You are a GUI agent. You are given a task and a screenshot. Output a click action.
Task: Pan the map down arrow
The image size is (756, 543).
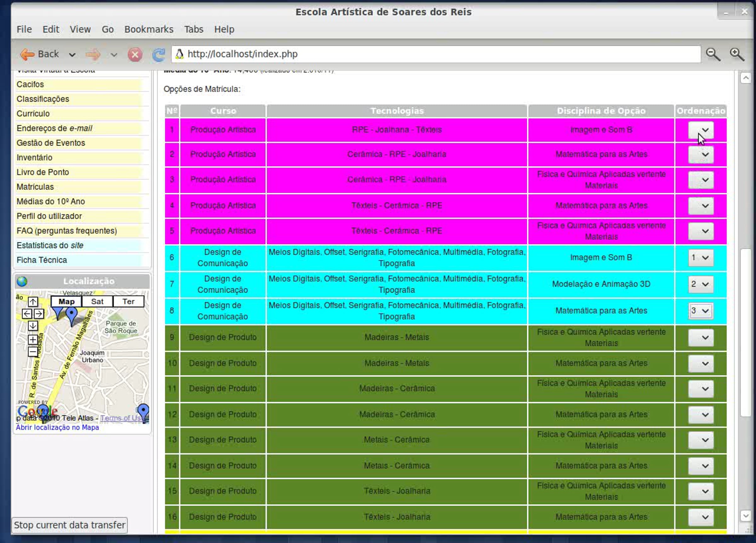(x=33, y=326)
